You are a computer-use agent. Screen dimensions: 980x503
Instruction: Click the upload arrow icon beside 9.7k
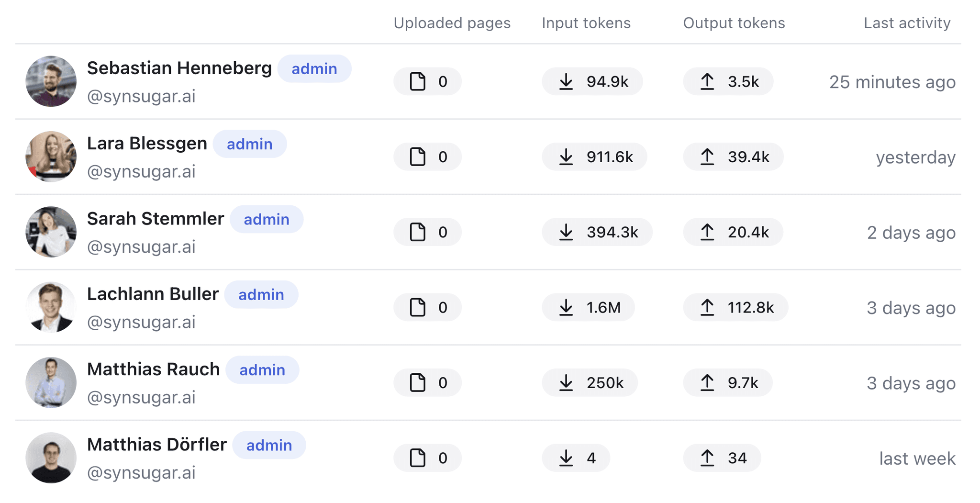click(707, 382)
